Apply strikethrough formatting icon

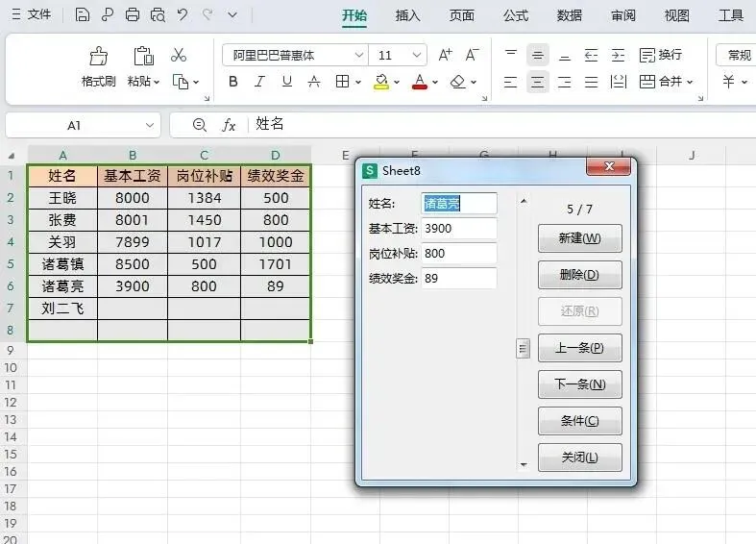point(314,82)
